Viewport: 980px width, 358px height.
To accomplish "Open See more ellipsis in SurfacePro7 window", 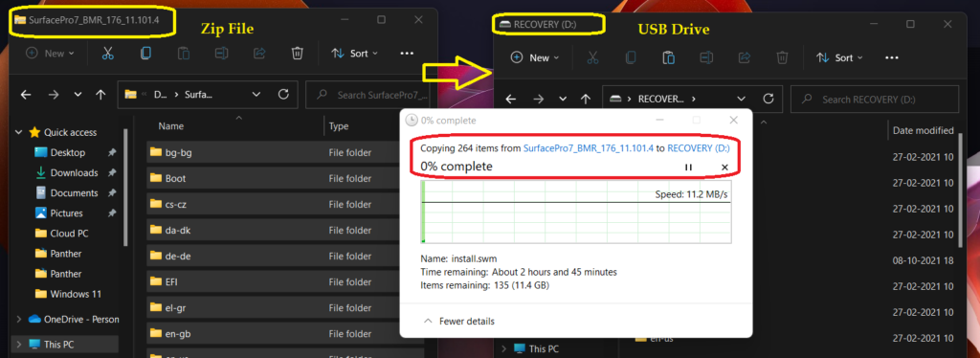I will tap(407, 54).
